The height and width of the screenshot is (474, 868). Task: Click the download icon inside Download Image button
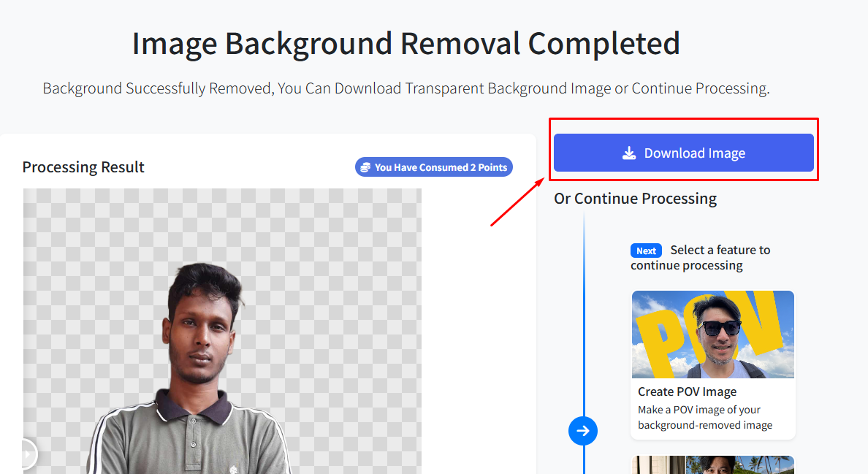coord(628,153)
